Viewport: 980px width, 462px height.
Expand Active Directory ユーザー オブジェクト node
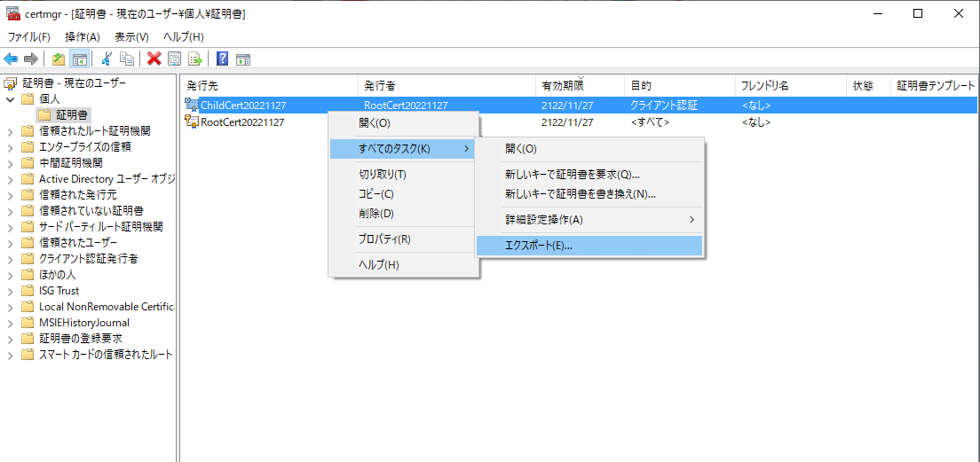click(10, 179)
